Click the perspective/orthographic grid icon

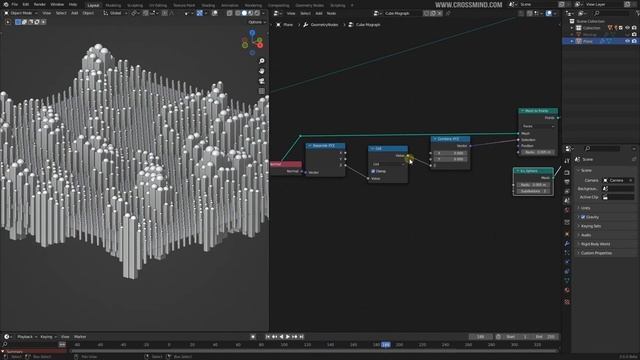262,91
